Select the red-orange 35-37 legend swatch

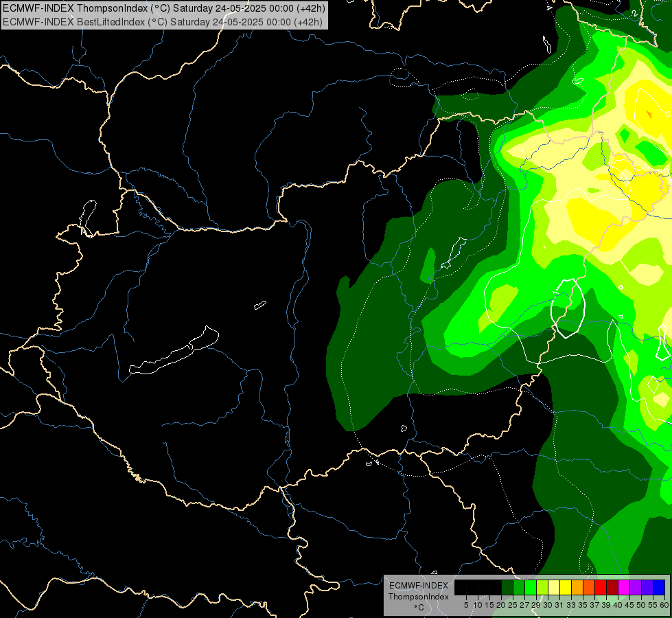click(589, 587)
